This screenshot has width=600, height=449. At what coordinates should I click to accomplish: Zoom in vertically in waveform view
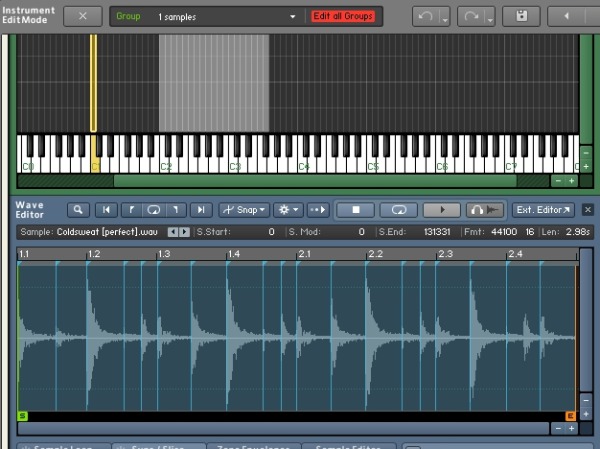586,414
